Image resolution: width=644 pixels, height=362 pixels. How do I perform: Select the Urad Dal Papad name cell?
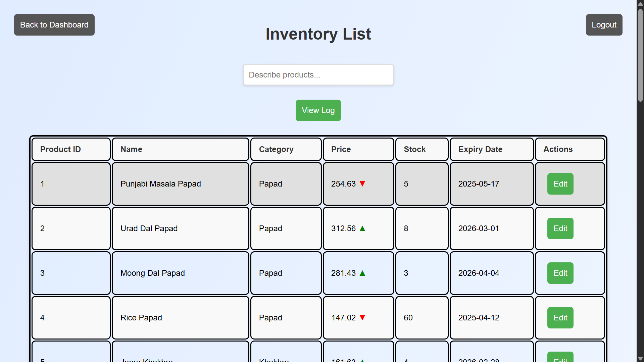[181, 228]
